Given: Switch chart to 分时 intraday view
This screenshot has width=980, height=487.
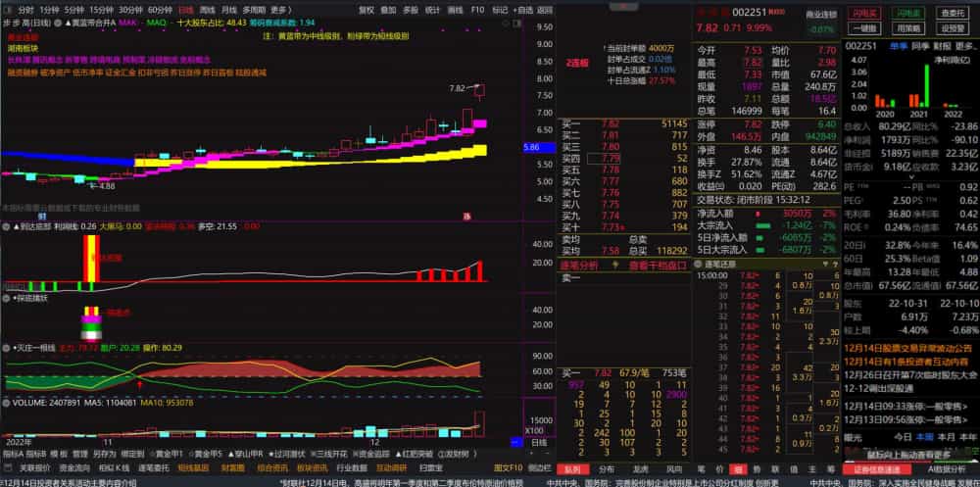Looking at the screenshot, I should click(25, 10).
